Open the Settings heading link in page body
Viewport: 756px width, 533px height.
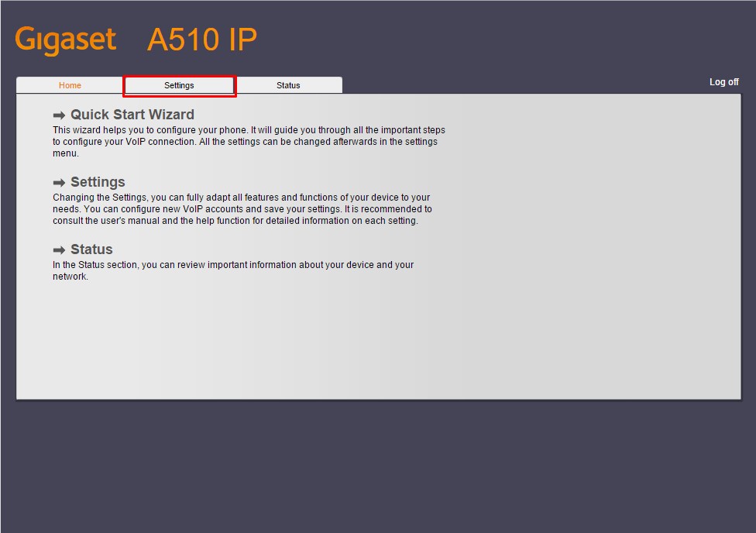tap(98, 182)
